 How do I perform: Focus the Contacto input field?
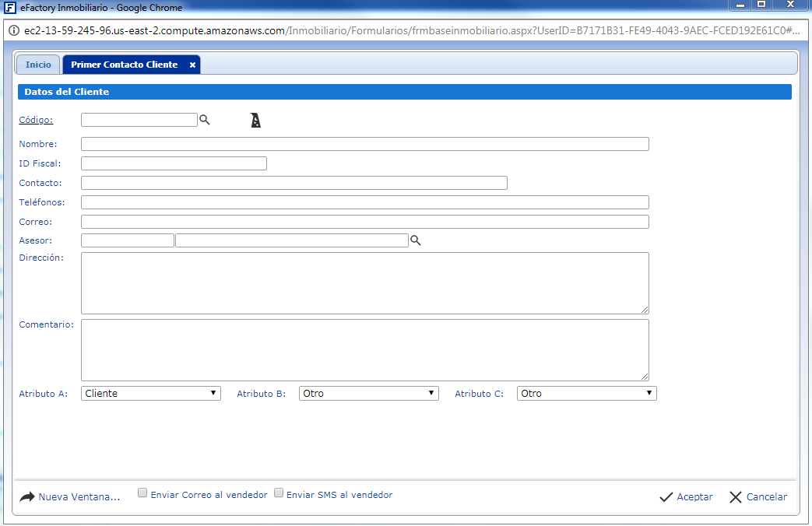coord(294,183)
